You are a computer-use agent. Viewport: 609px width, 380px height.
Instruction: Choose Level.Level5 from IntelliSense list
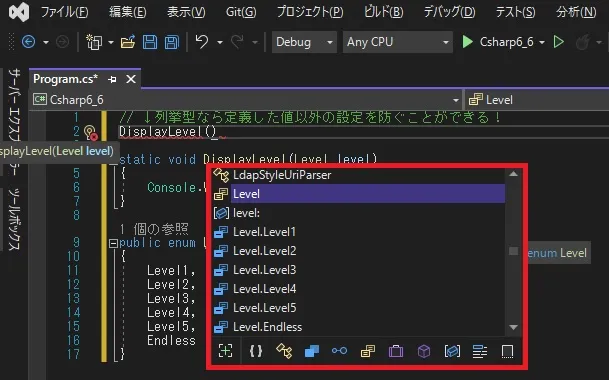[359, 308]
